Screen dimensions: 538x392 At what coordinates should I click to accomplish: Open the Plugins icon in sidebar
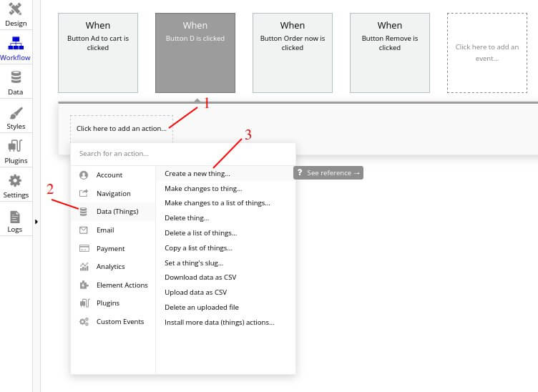click(16, 146)
